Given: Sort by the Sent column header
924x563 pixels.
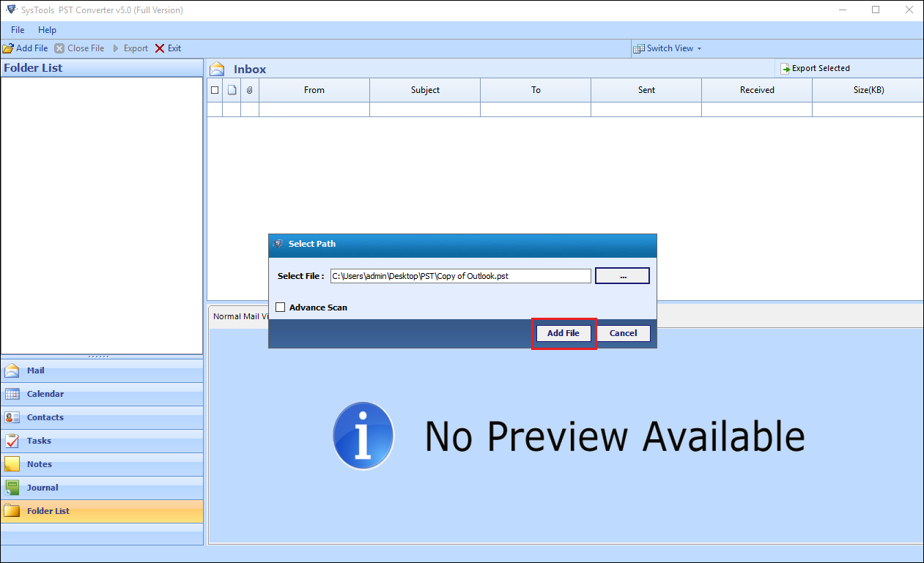Looking at the screenshot, I should (646, 90).
